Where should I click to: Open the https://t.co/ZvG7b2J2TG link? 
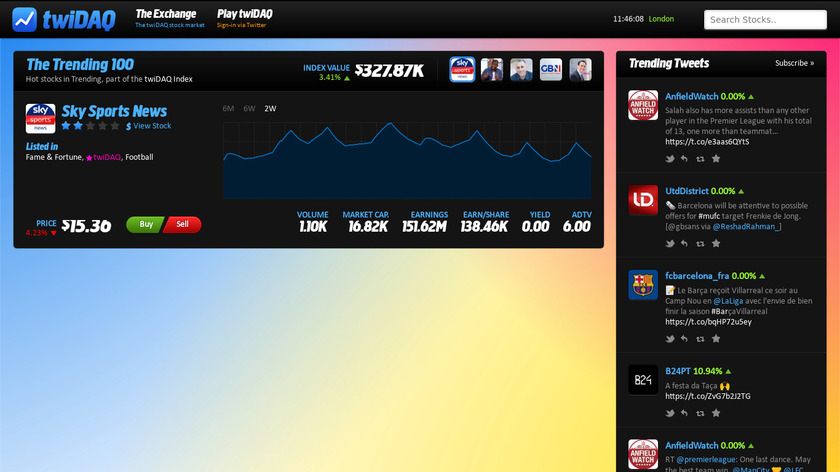(708, 396)
